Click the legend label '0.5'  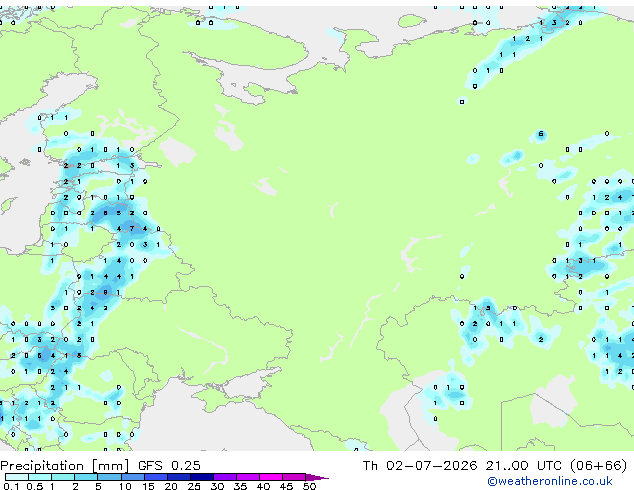tap(35, 486)
